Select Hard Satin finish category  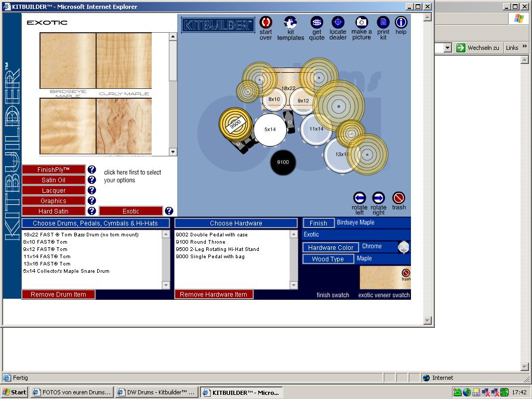pos(54,211)
